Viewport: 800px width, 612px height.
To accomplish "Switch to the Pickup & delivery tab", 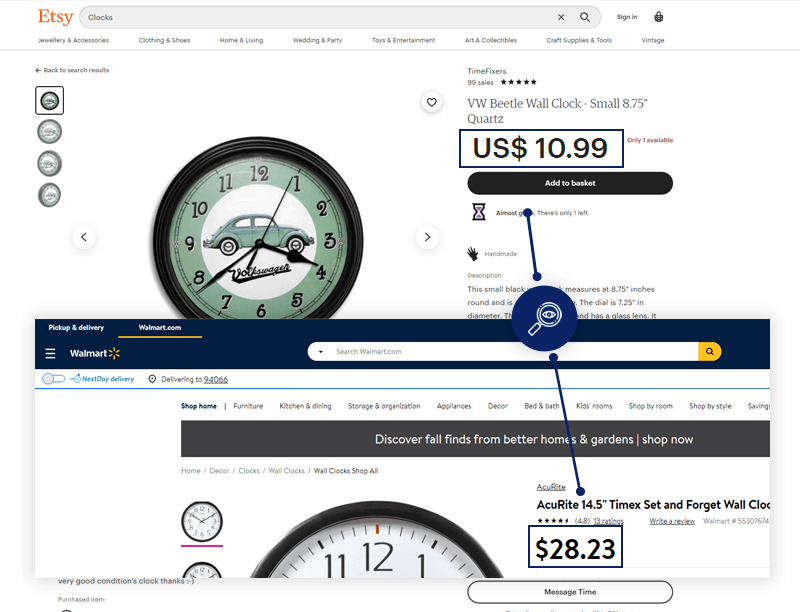I will [x=76, y=328].
